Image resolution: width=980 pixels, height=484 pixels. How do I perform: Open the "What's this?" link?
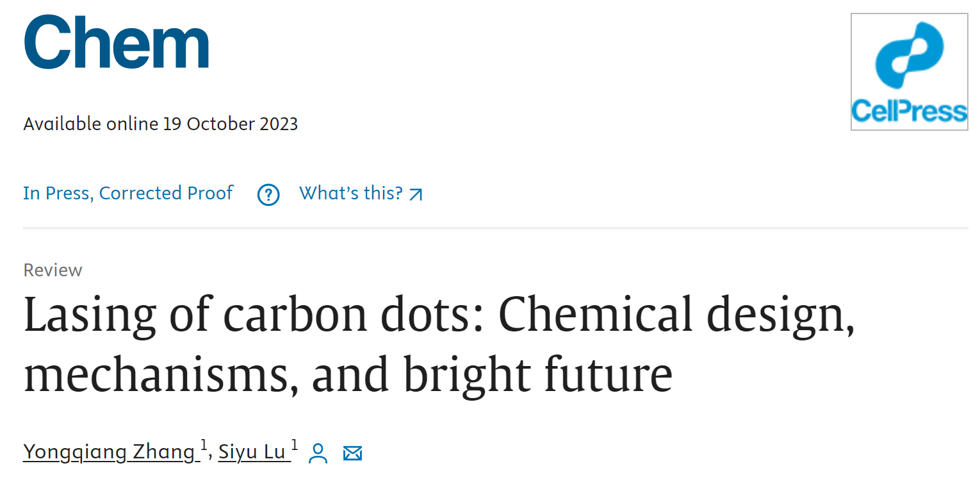click(351, 193)
